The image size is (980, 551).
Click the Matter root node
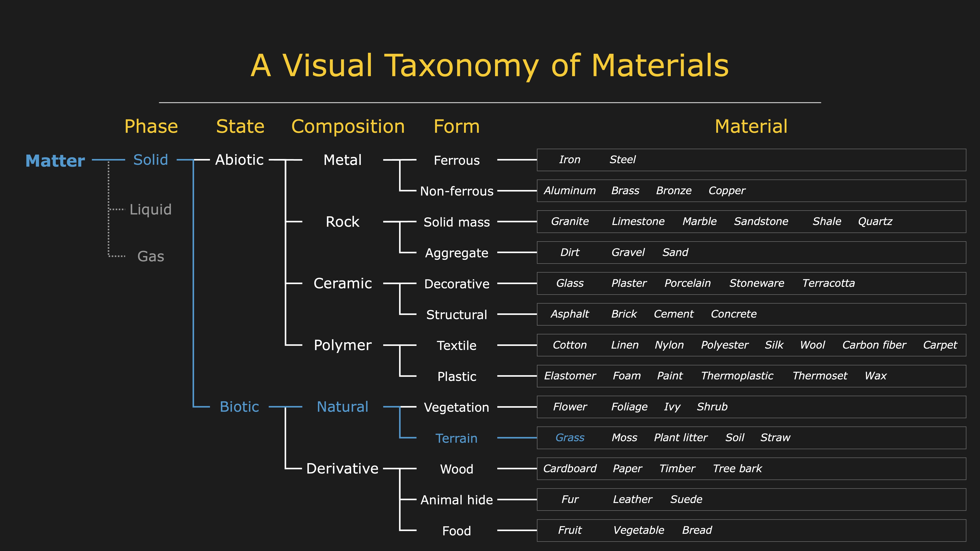click(x=55, y=161)
